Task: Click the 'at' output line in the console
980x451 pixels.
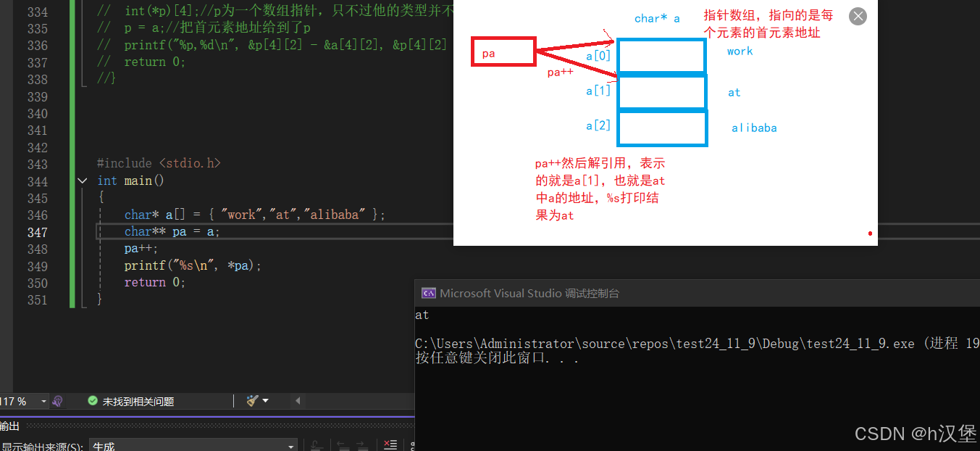Action: [422, 315]
